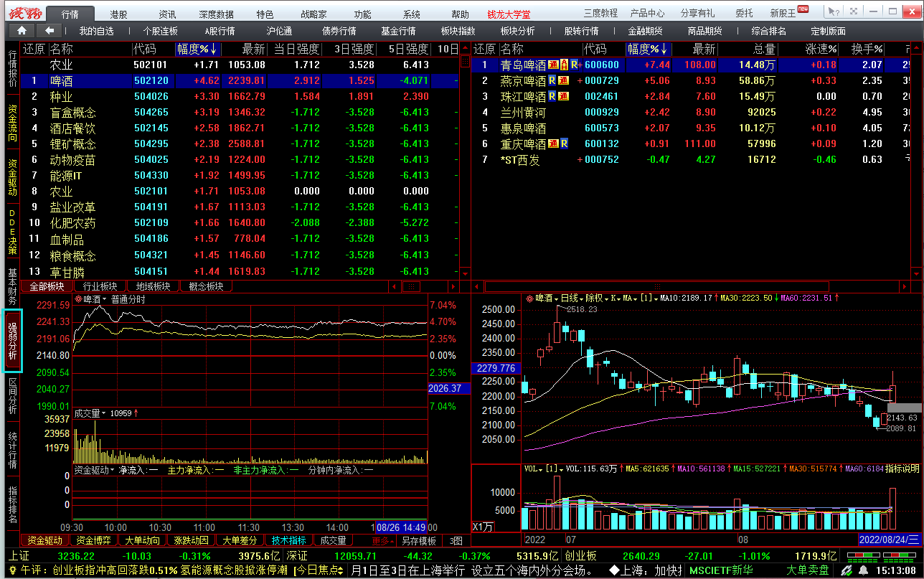Click the sector list scroll-up arrow icon

[465, 49]
